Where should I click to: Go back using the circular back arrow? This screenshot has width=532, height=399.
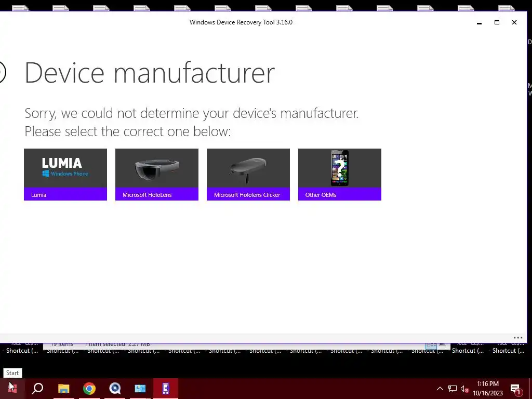2,72
